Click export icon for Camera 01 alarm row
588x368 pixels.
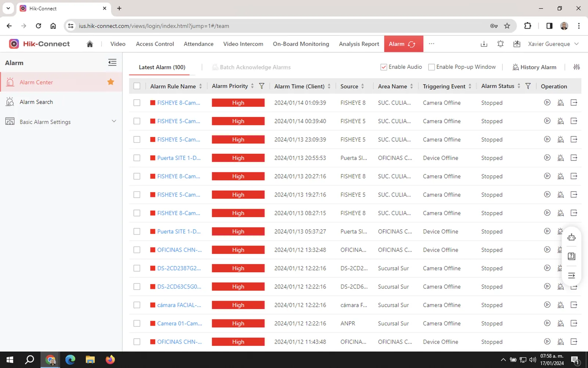[574, 323]
